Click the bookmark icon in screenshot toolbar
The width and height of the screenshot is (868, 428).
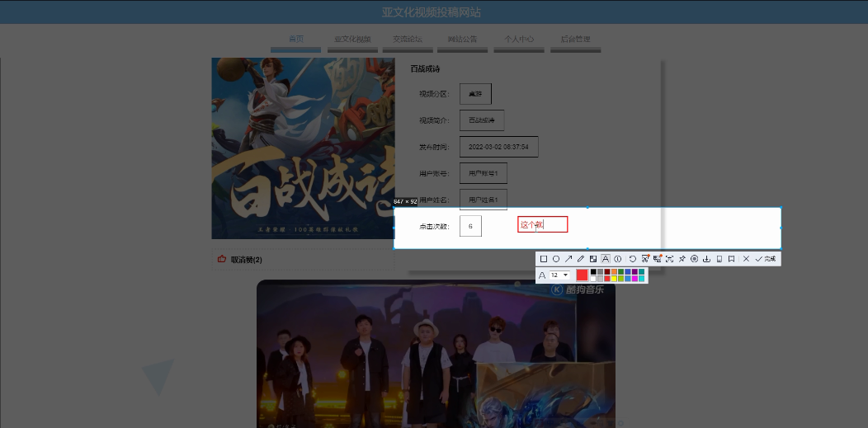click(x=731, y=259)
